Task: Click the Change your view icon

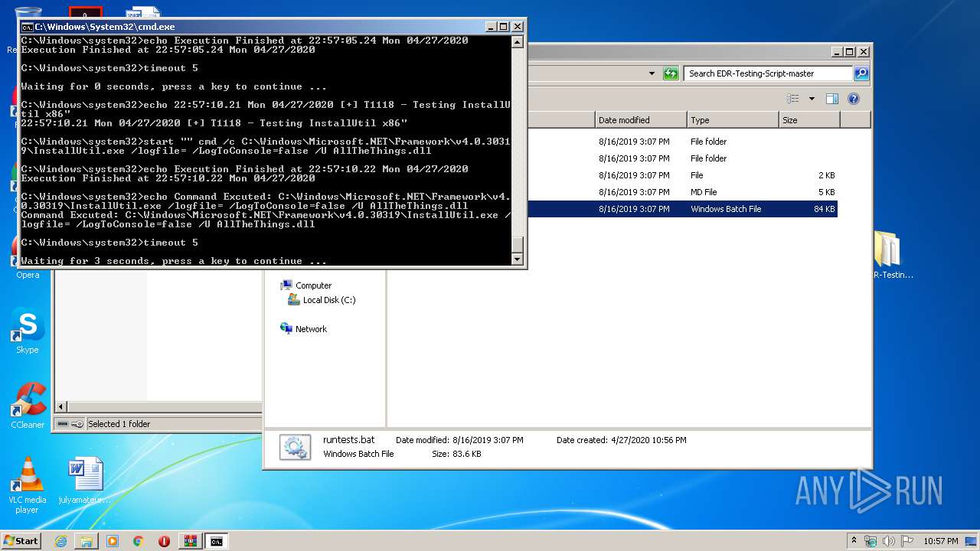Action: coord(793,99)
